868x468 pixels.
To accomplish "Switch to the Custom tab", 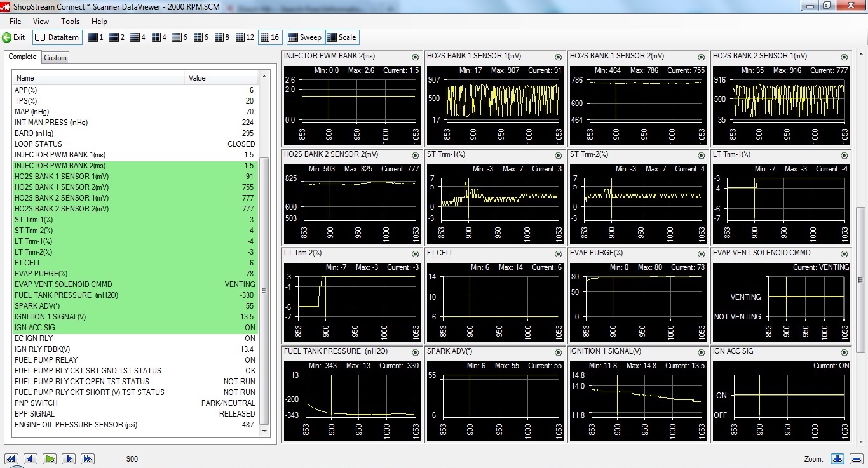I will point(55,58).
